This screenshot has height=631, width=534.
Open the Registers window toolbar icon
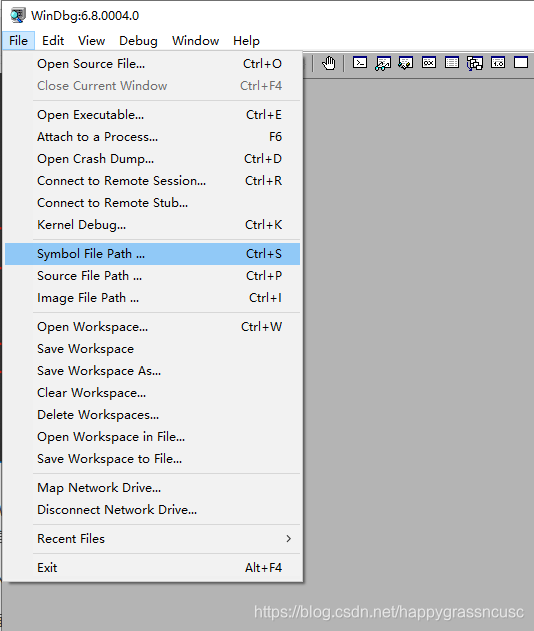tap(429, 63)
